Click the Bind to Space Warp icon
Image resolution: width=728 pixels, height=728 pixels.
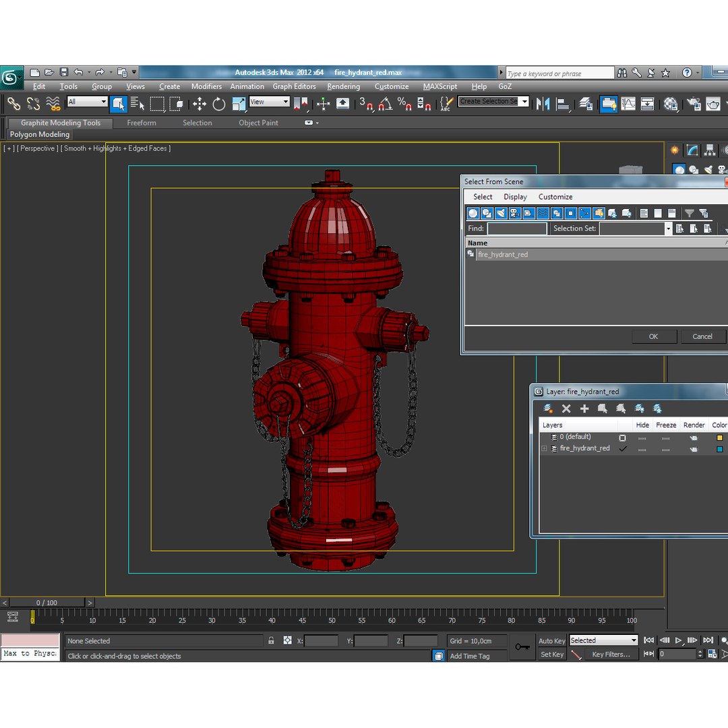[53, 104]
